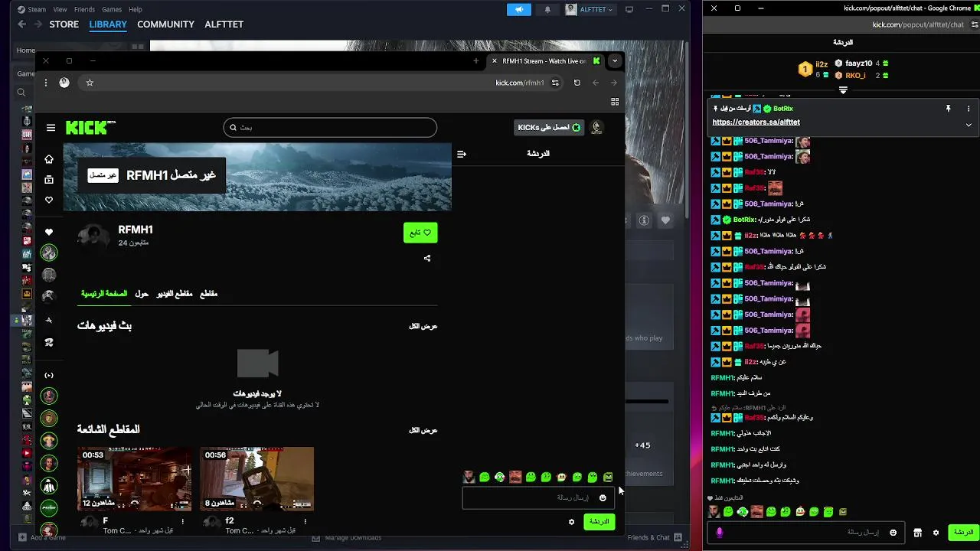The height and width of the screenshot is (551, 980).
Task: Click عرض الكل for بث فيديوهات
Action: pyautogui.click(x=423, y=326)
